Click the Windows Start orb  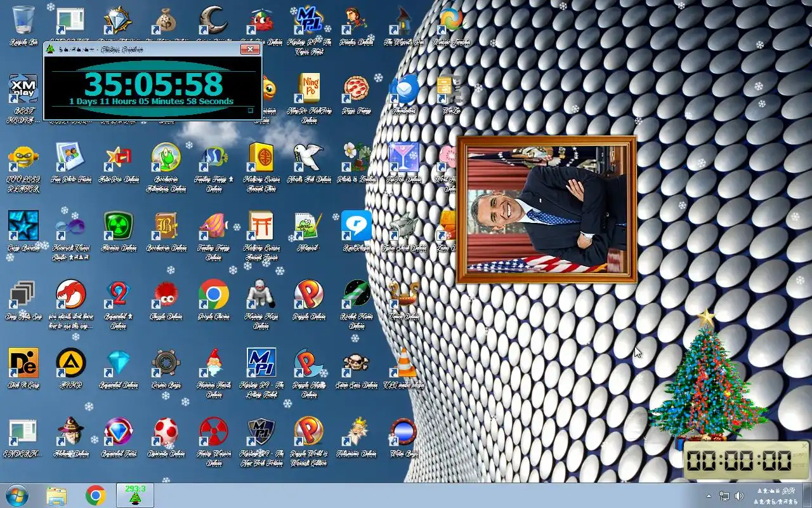pyautogui.click(x=17, y=495)
